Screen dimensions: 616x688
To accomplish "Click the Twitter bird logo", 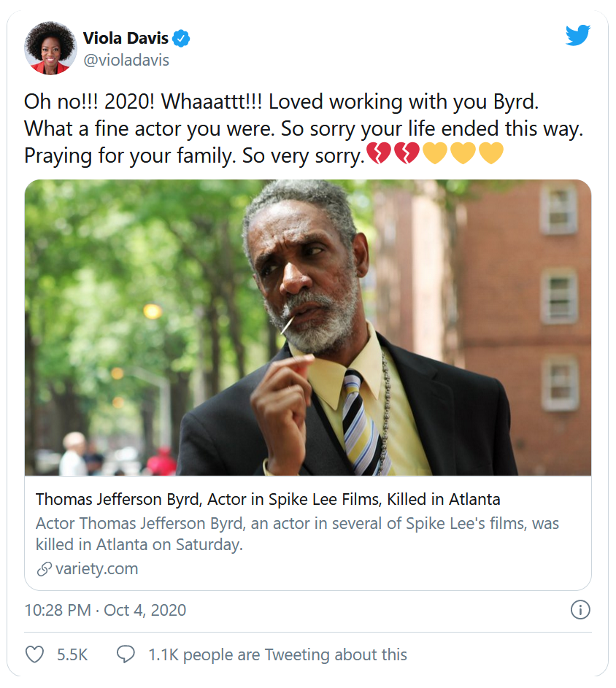I will click(577, 36).
